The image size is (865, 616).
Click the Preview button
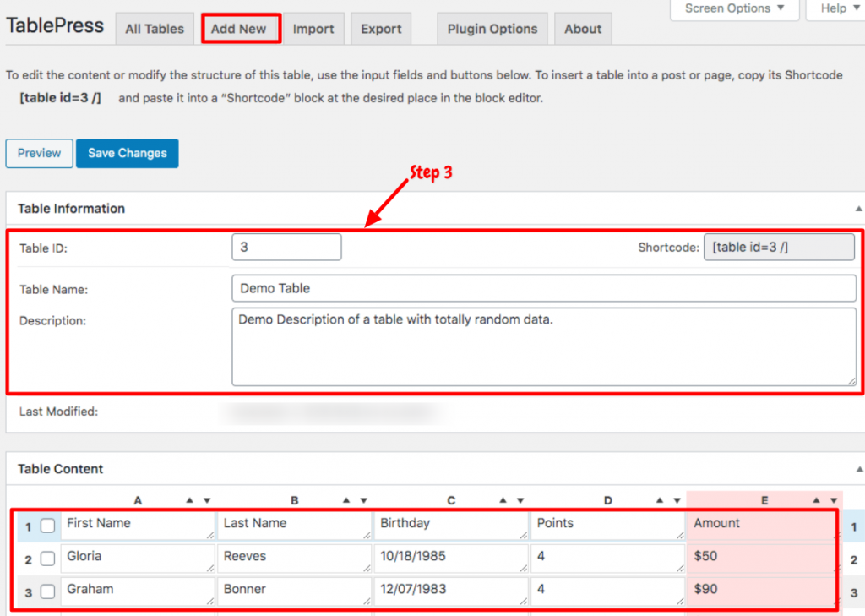39,153
